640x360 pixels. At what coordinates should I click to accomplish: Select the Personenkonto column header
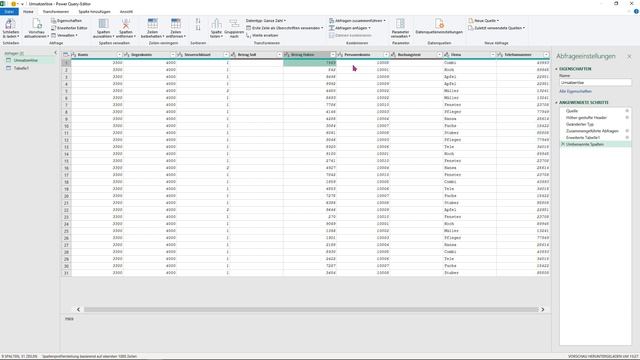pos(363,55)
